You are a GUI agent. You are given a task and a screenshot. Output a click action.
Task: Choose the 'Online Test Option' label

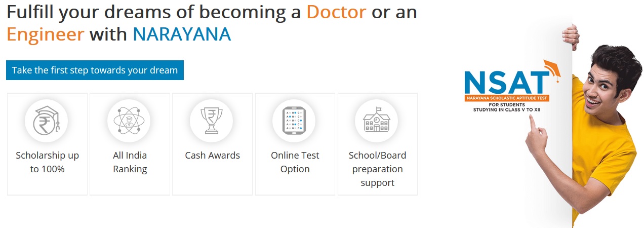pyautogui.click(x=295, y=162)
